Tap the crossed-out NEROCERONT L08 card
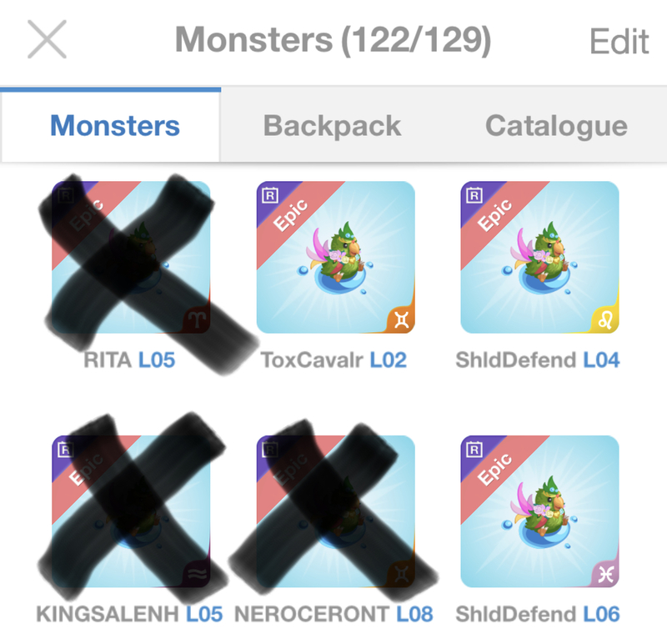 pos(336,511)
